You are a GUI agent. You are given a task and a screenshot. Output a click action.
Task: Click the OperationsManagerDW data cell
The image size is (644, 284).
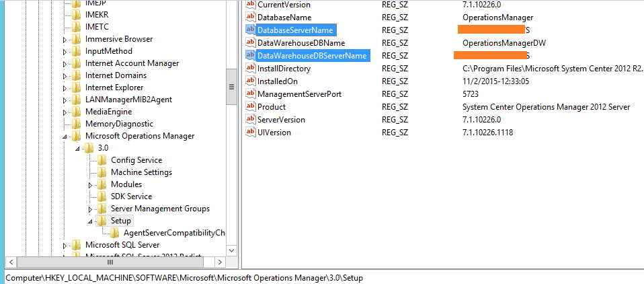click(x=504, y=43)
